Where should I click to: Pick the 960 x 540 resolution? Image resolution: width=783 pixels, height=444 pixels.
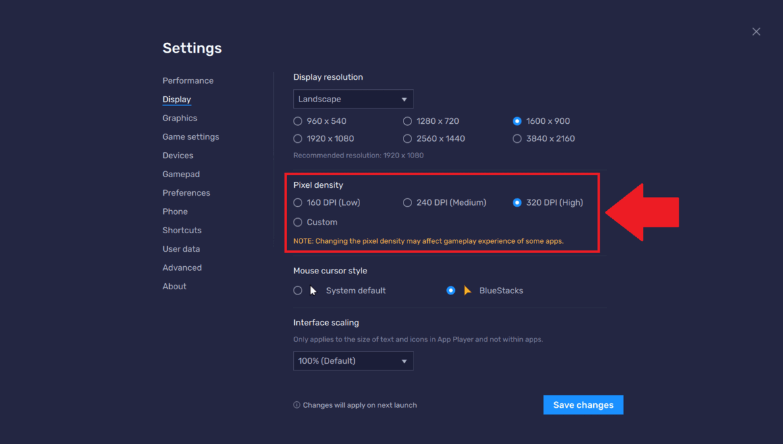(x=298, y=121)
